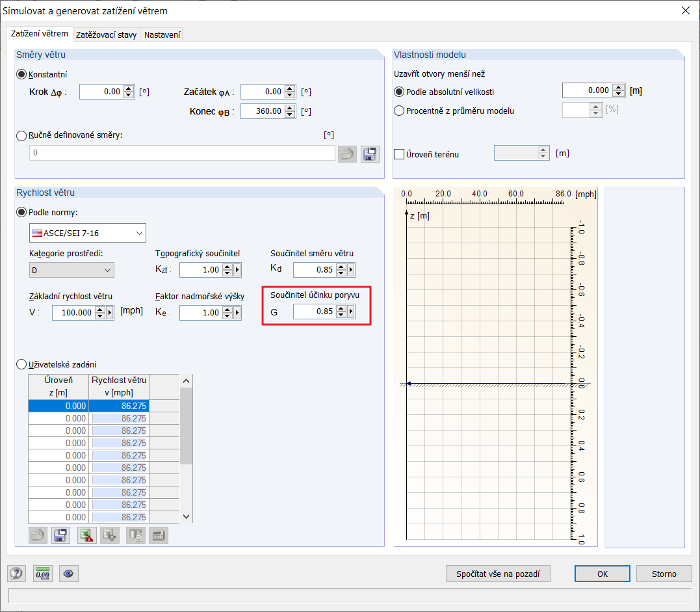
Task: Open wind directions file icon
Action: point(347,154)
